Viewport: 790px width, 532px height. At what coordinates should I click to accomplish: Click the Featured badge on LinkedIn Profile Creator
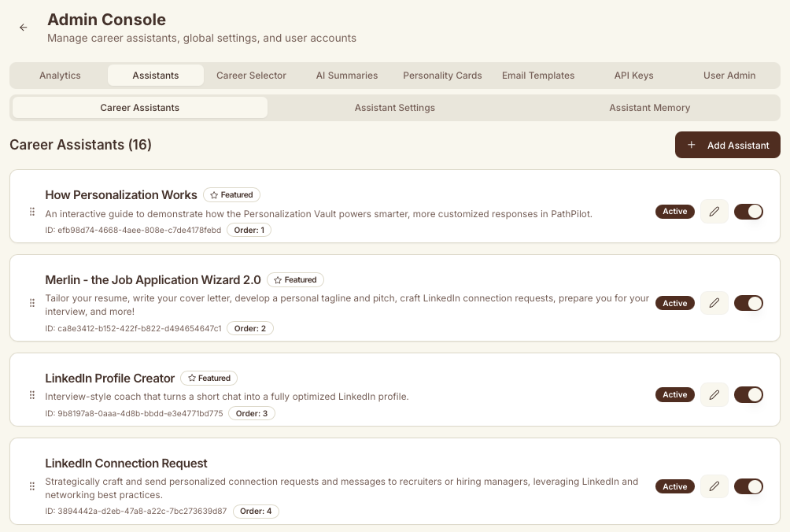click(x=209, y=379)
